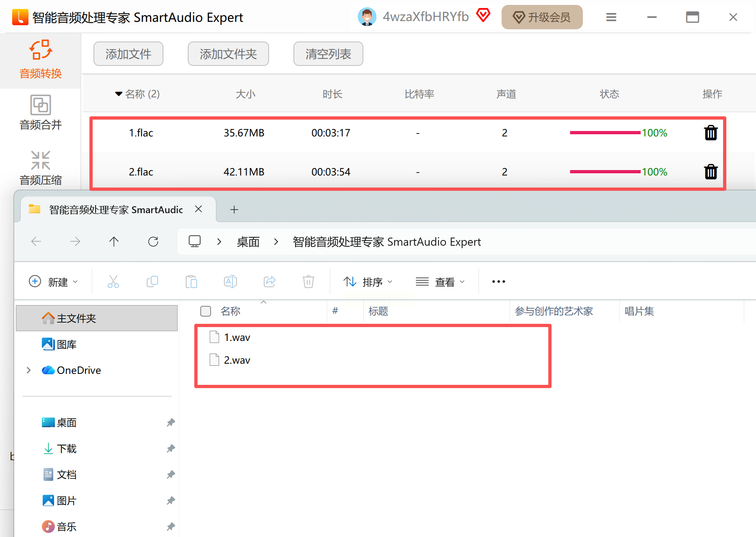Click the Rename icon in Explorer toolbar

(x=230, y=282)
